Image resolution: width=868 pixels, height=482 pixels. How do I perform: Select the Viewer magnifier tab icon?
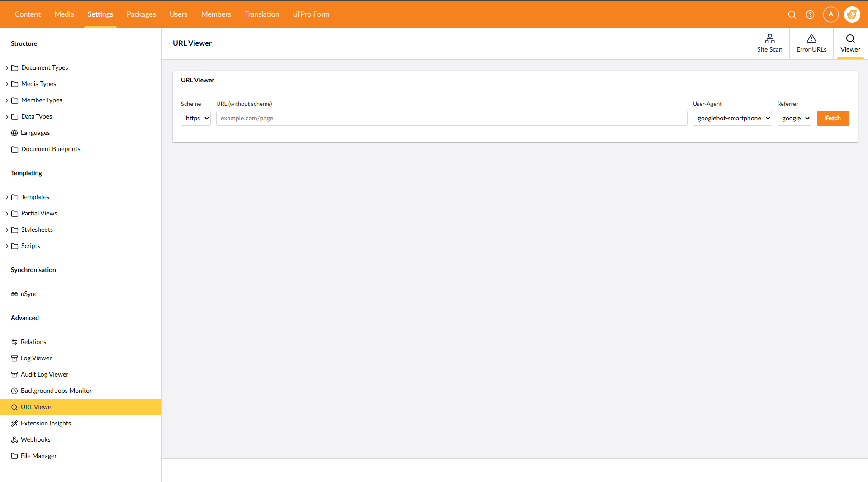click(x=850, y=38)
